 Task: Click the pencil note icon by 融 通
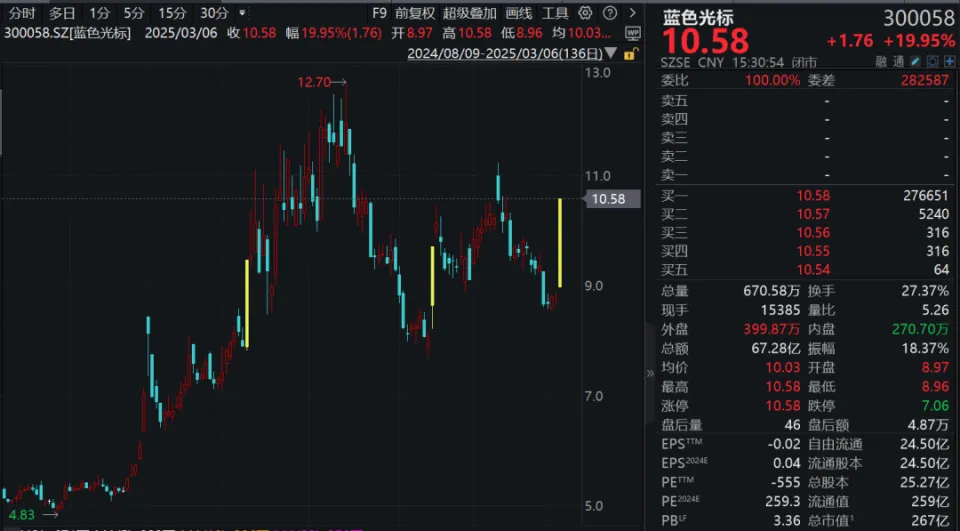pyautogui.click(x=915, y=62)
